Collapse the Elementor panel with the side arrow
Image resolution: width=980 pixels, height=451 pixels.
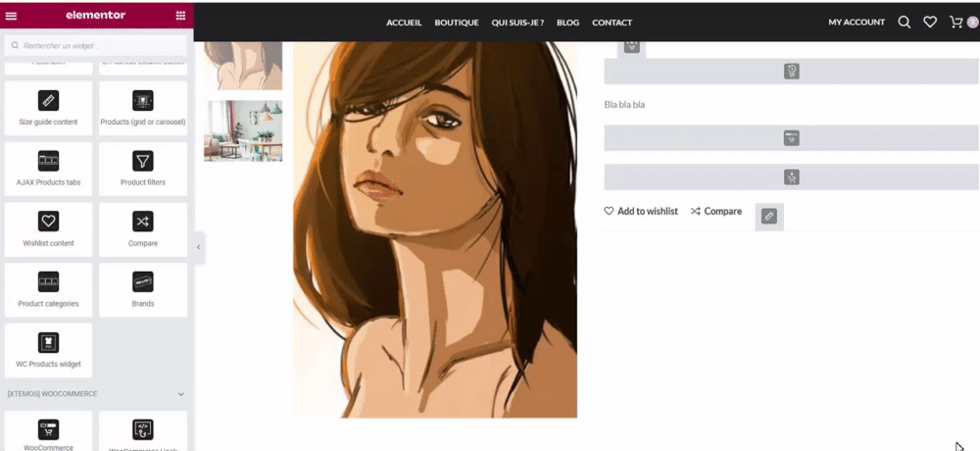(x=199, y=247)
